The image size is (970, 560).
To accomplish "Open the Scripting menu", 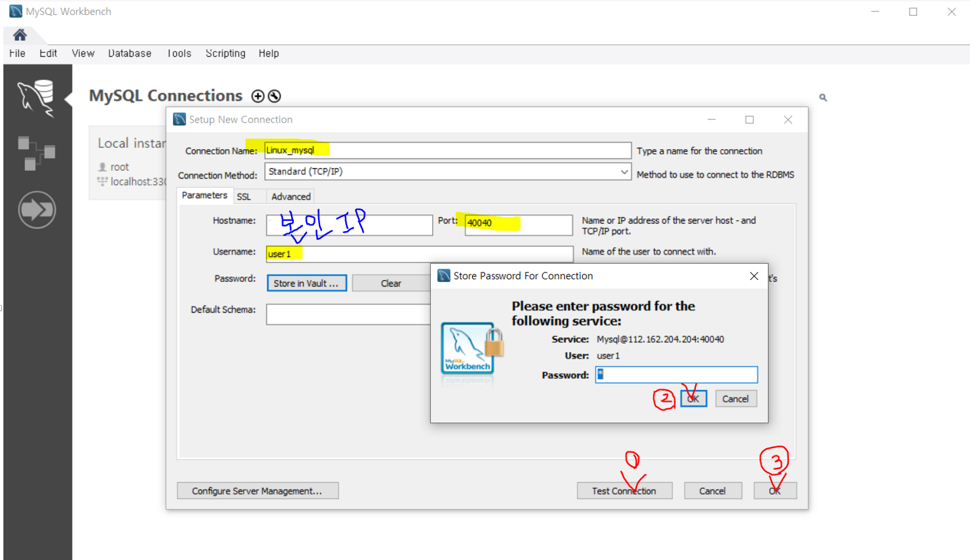I will click(225, 54).
